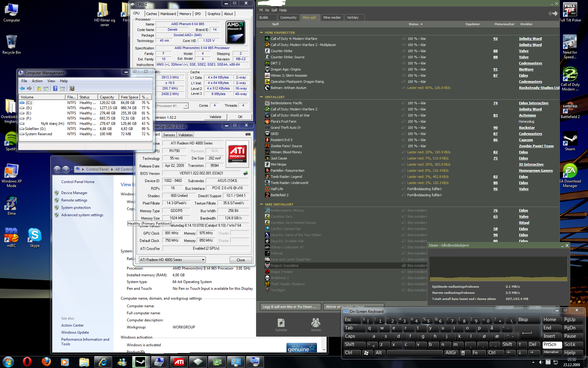
Task: Toggle Fn key on On-Screen Keyboard
Action: [x=479, y=353]
